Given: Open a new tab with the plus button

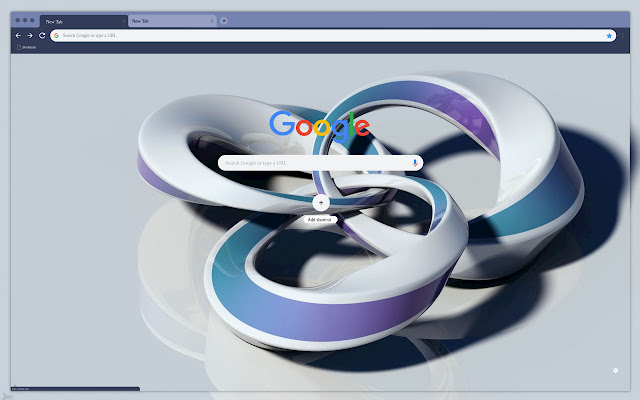Looking at the screenshot, I should click(x=224, y=21).
